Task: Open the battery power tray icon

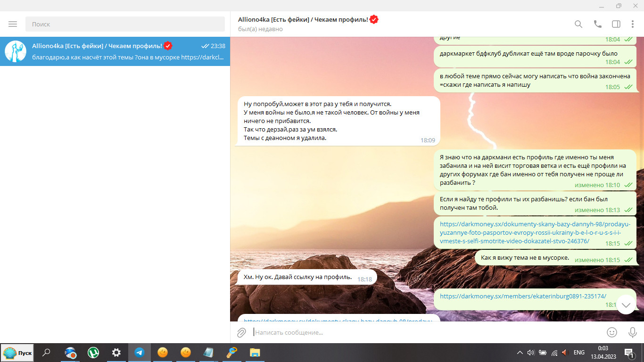Action: (543, 353)
